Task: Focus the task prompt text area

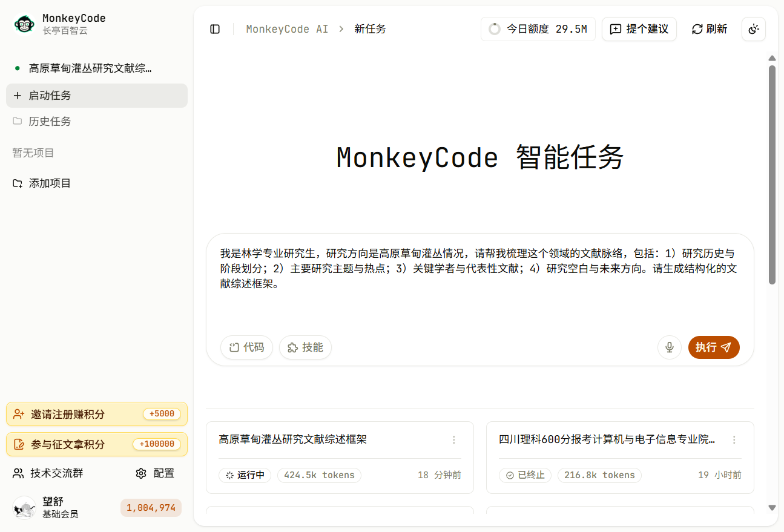Action: (479, 283)
